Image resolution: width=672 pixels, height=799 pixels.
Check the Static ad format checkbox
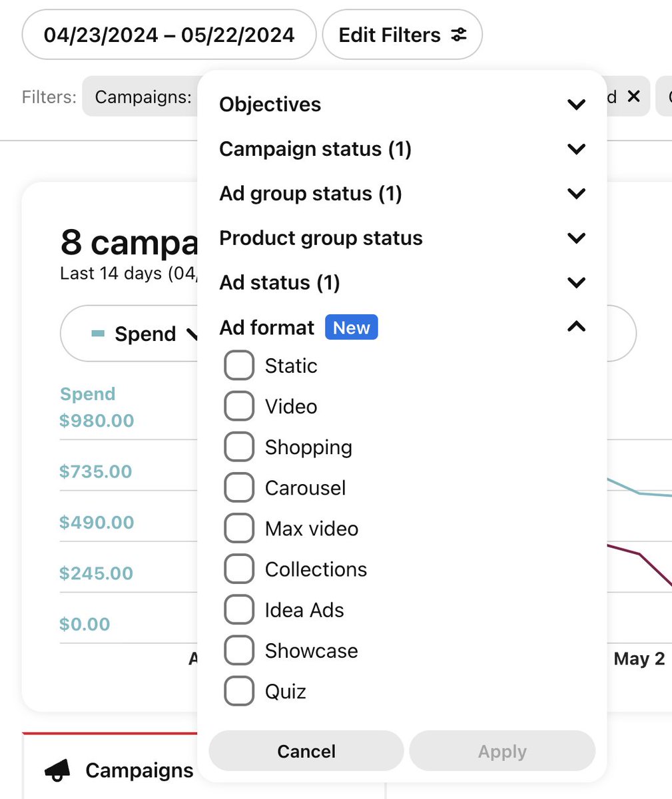coord(239,366)
